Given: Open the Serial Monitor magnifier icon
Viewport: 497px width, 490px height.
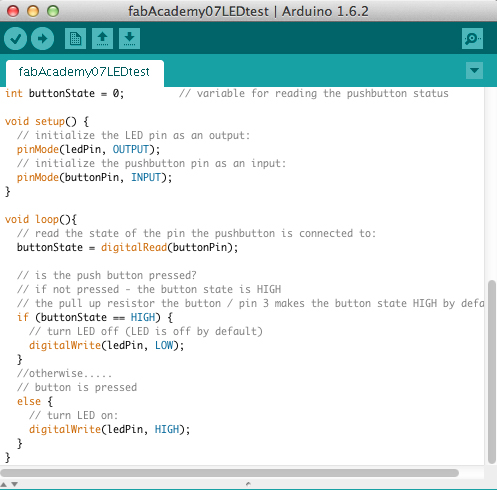Looking at the screenshot, I should click(x=472, y=39).
